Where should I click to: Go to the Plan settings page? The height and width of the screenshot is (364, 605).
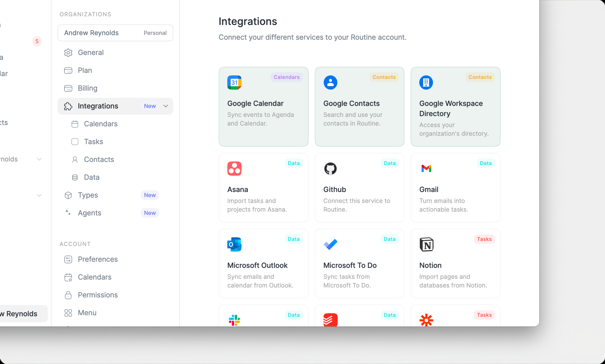115,70
